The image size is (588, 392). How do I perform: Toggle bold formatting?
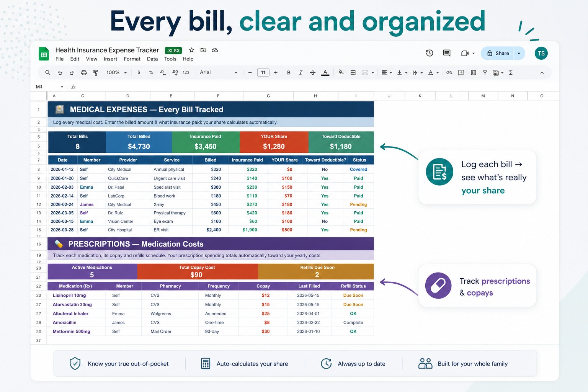point(289,72)
